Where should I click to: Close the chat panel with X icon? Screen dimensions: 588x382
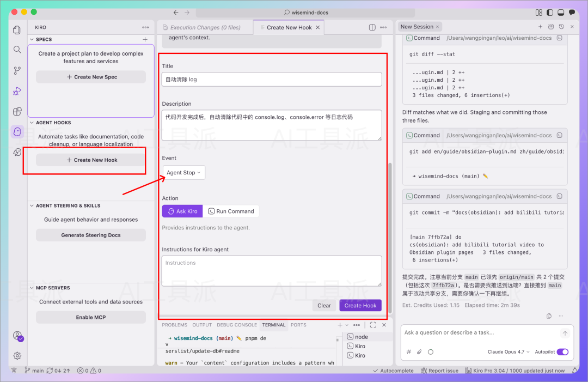(572, 27)
